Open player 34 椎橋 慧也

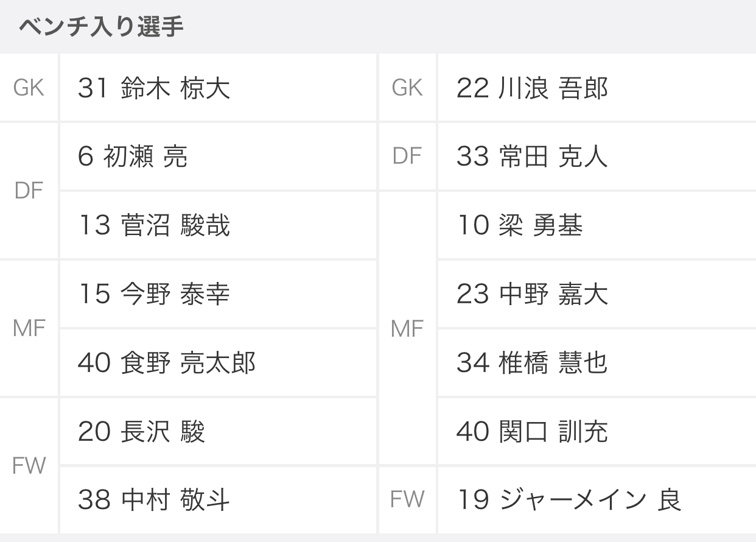pos(532,364)
